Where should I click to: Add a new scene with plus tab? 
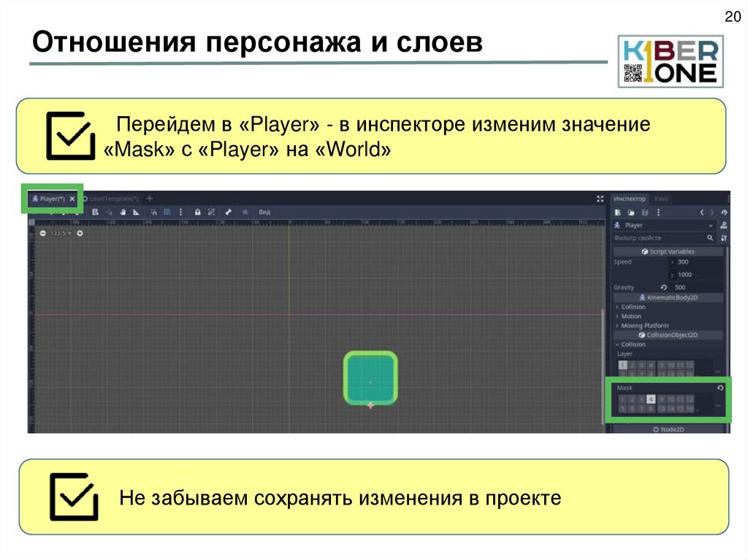(x=149, y=199)
